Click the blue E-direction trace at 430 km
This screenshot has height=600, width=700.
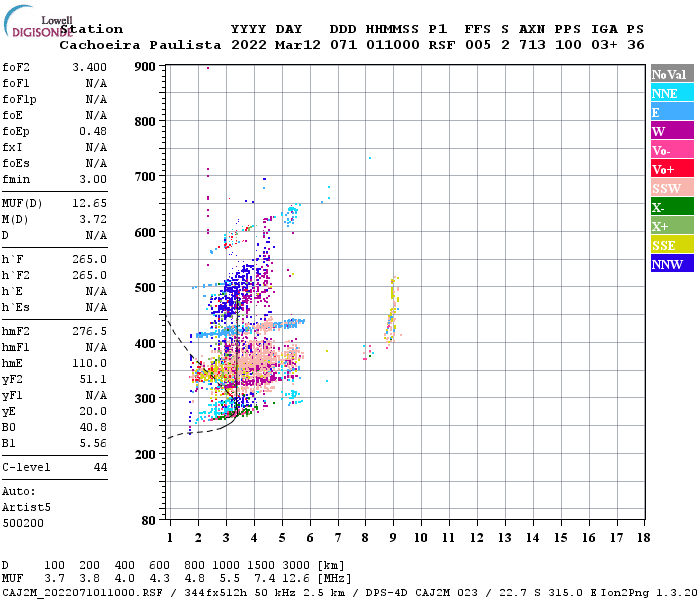tap(250, 329)
